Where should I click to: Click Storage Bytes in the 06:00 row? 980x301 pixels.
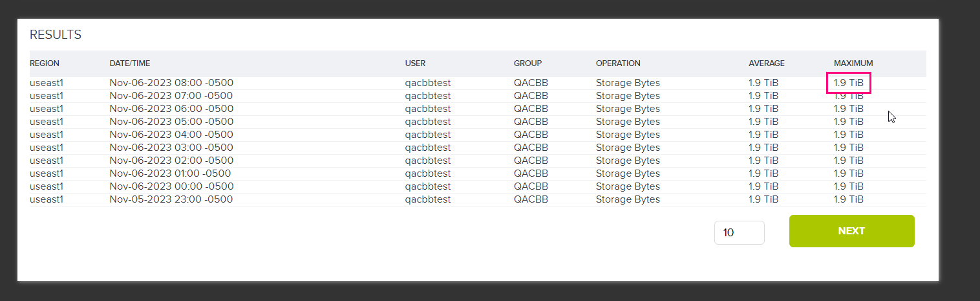coord(628,109)
